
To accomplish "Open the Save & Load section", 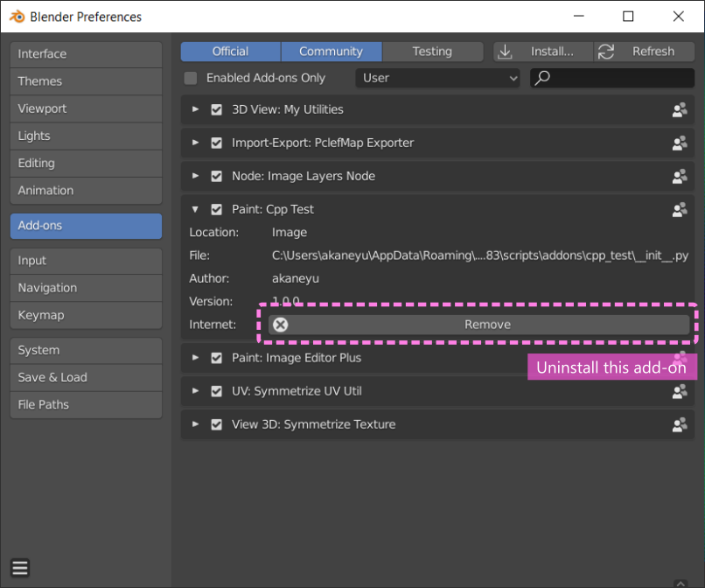I will pos(86,377).
